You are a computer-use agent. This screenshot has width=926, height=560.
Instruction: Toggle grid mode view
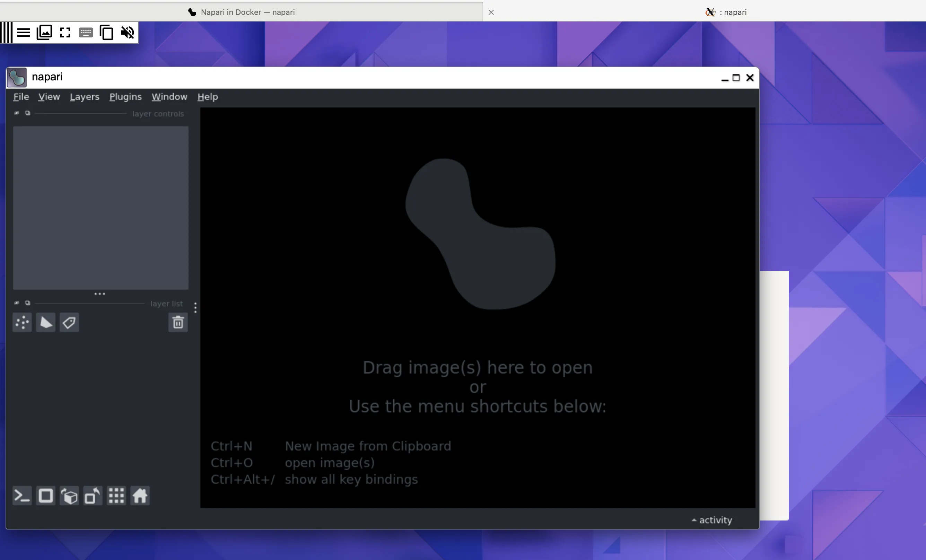pos(116,496)
